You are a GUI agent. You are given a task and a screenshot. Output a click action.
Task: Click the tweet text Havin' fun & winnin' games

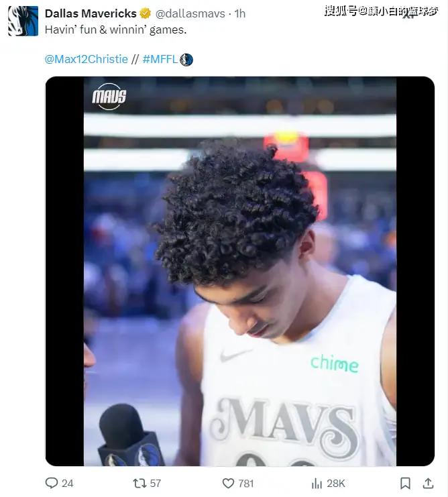click(115, 30)
